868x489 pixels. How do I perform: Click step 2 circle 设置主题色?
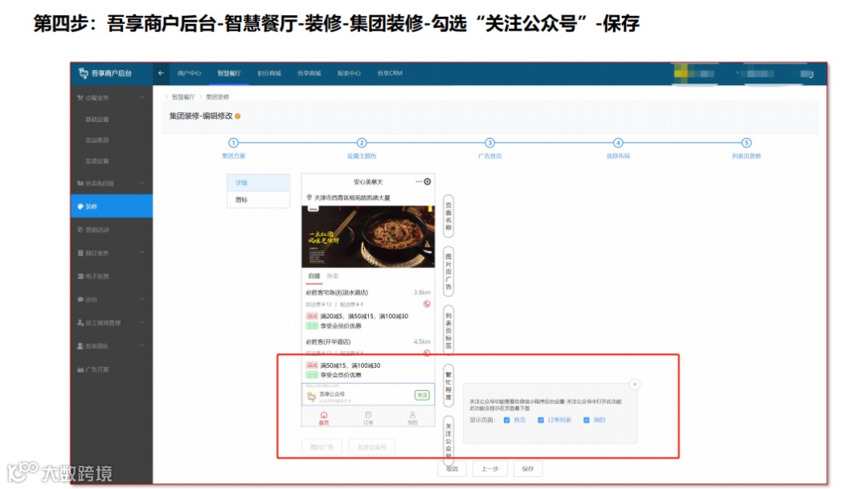coord(362,143)
